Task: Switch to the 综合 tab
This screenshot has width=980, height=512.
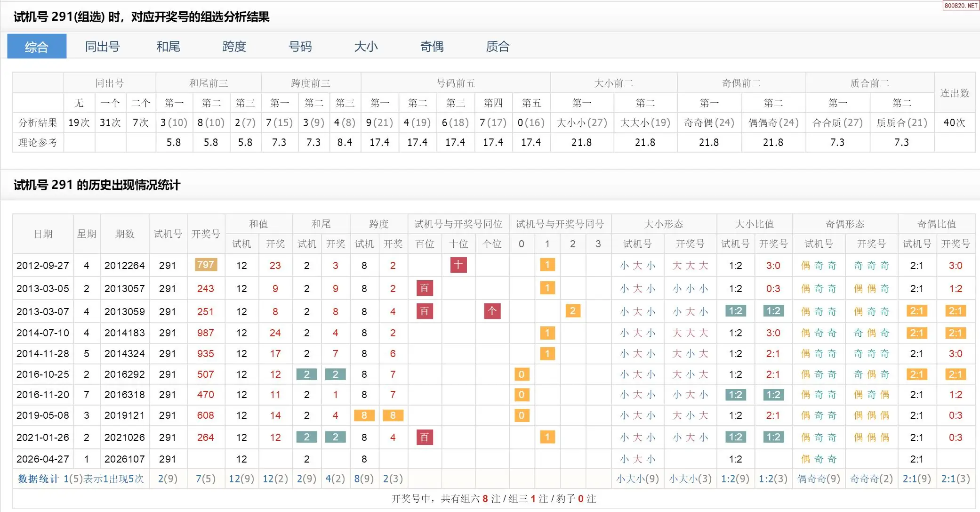Action: coord(37,47)
